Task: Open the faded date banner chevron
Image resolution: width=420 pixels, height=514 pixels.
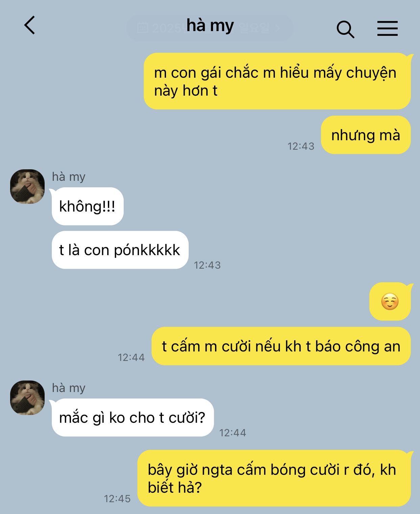Action: pos(278,28)
